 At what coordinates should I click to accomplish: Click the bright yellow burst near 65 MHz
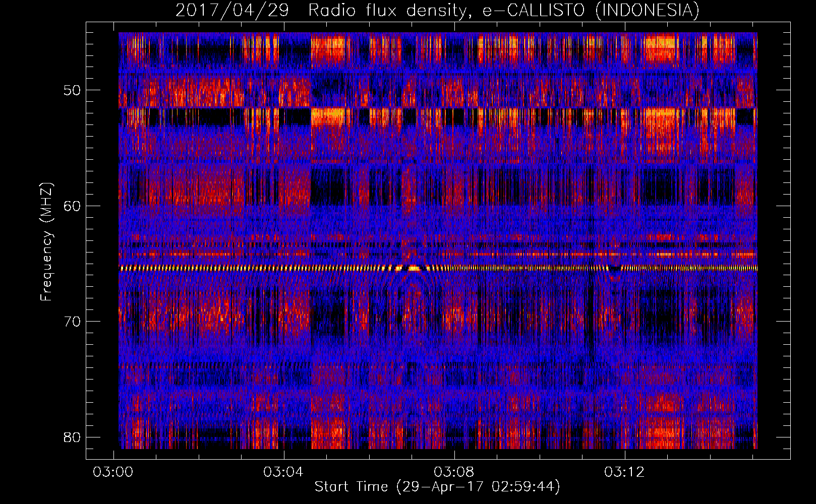coord(414,269)
